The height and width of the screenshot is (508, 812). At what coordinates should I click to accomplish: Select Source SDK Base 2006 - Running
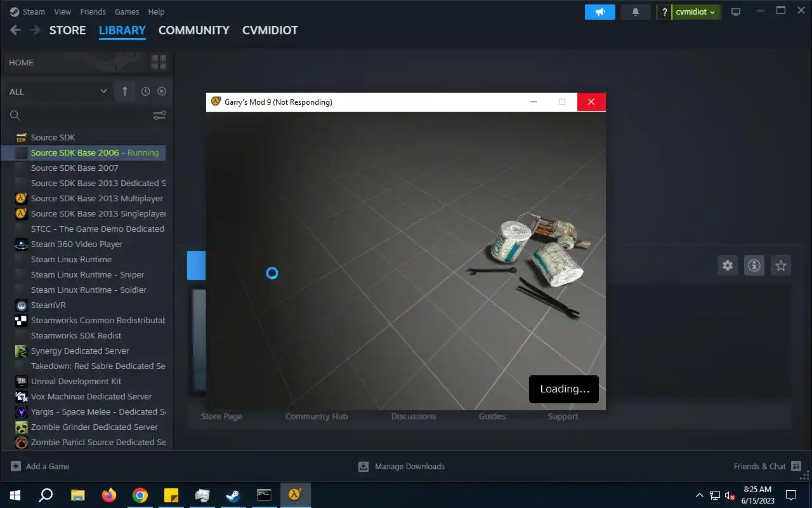tap(83, 152)
